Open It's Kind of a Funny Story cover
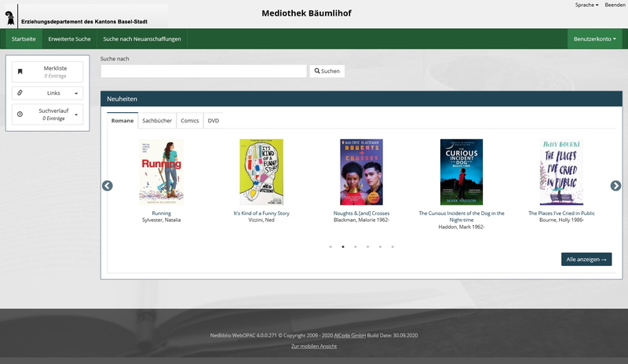The width and height of the screenshot is (628, 364). [261, 172]
